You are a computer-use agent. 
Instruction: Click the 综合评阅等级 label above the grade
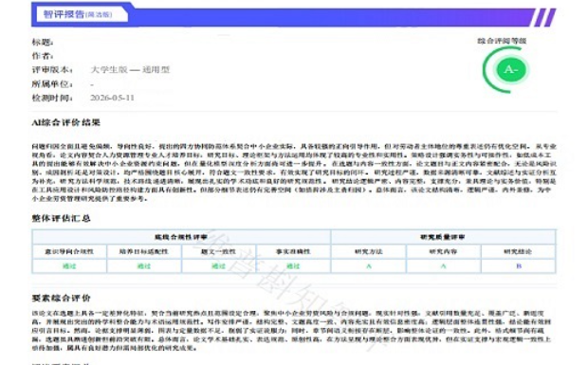click(502, 41)
